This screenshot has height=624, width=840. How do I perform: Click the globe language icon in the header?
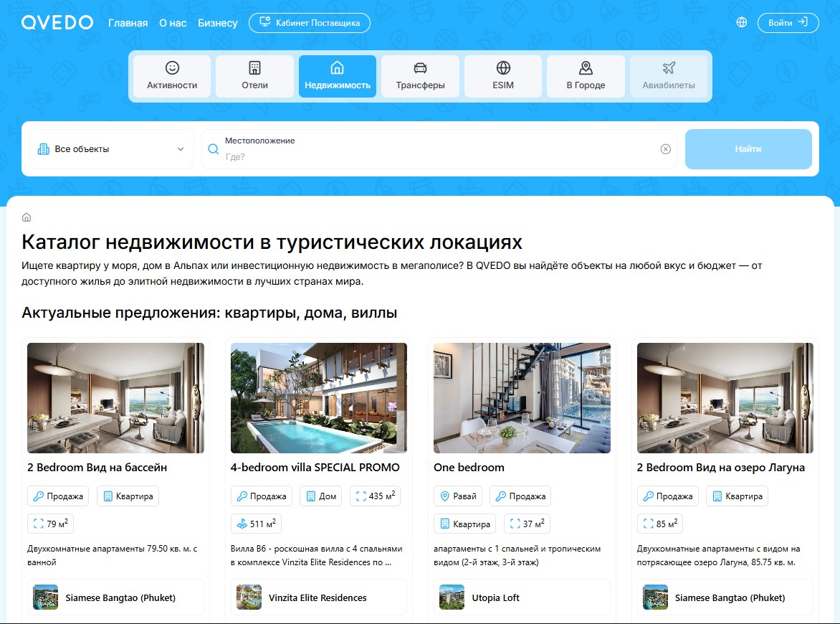[743, 22]
